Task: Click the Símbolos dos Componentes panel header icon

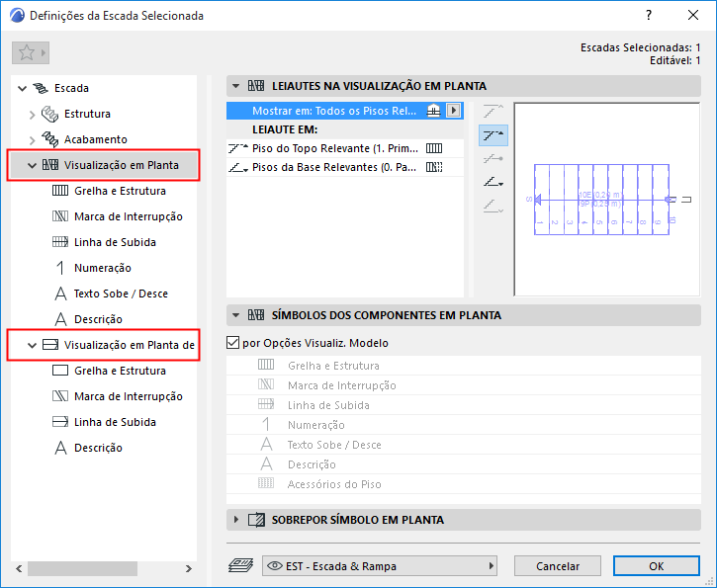Action: (256, 315)
